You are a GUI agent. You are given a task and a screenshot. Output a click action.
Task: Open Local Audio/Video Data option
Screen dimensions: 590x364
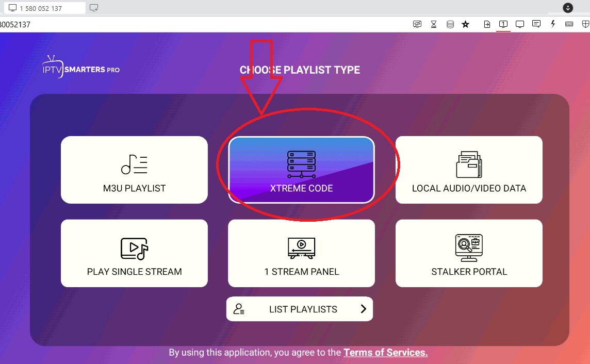[469, 170]
